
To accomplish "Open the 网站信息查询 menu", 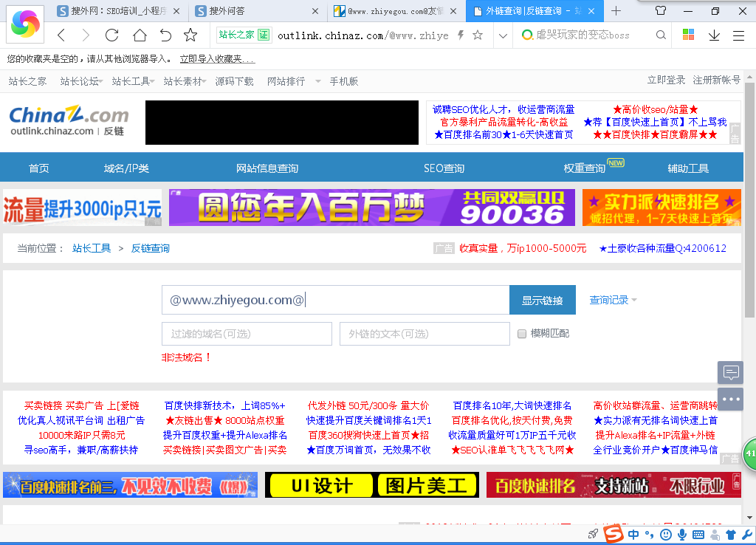I will point(267,168).
